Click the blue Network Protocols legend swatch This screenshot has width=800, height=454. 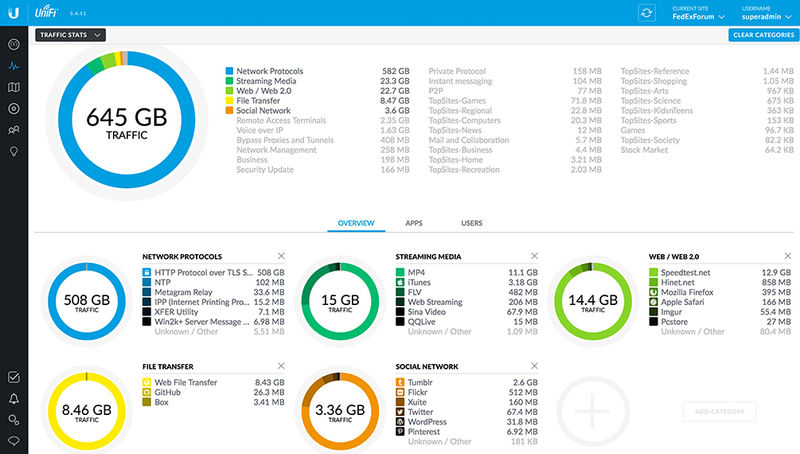(230, 71)
